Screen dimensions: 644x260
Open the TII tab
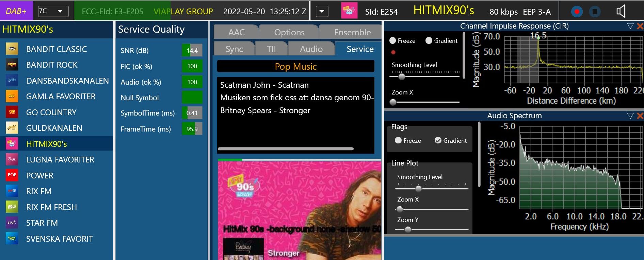point(271,49)
